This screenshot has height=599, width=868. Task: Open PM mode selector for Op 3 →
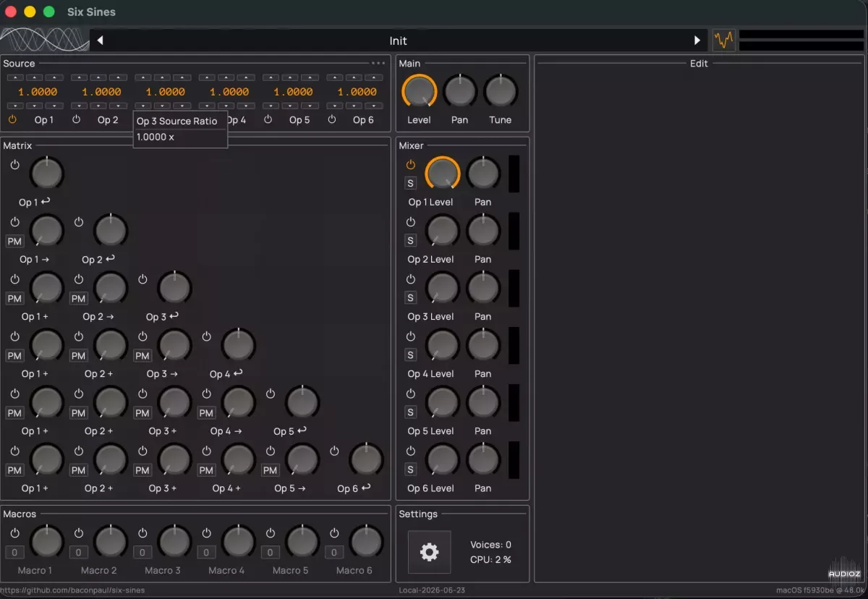pyautogui.click(x=142, y=355)
